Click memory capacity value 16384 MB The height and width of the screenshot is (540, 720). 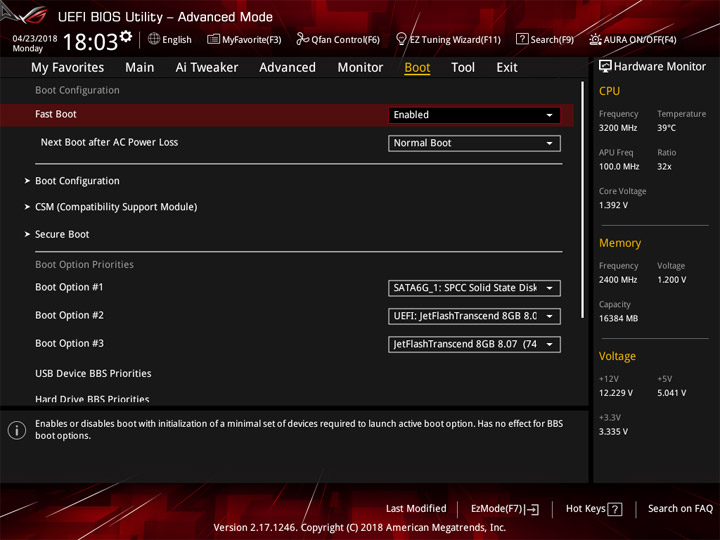coord(618,319)
